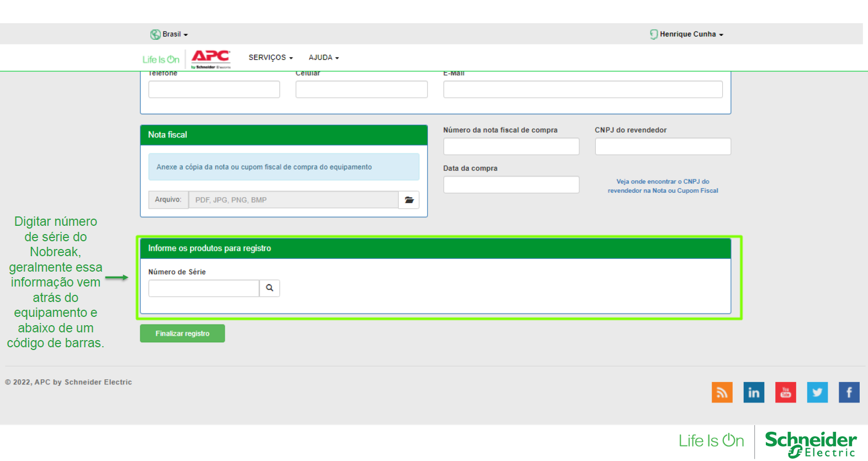Click the globe icon next to Brasil

point(155,34)
